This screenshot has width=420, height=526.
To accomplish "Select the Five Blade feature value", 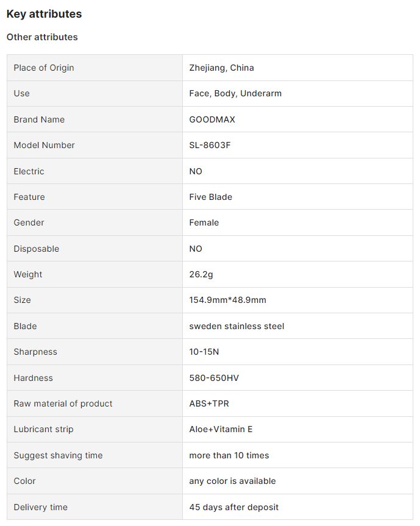I will [x=210, y=197].
